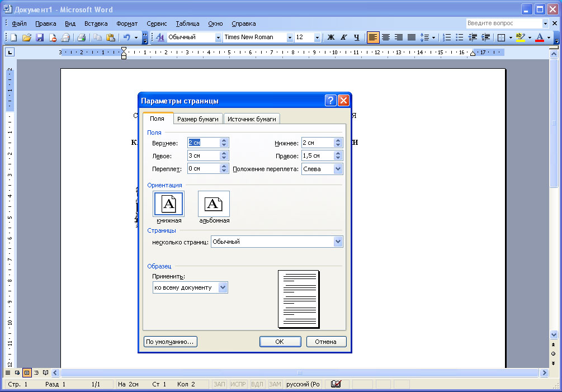Open the style dropdown showing Обычный
This screenshot has width=562, height=392.
click(x=218, y=37)
